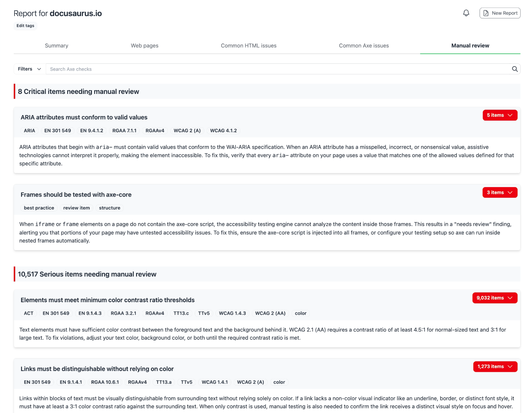Click the RGAA 3.2.1 tag

124,313
